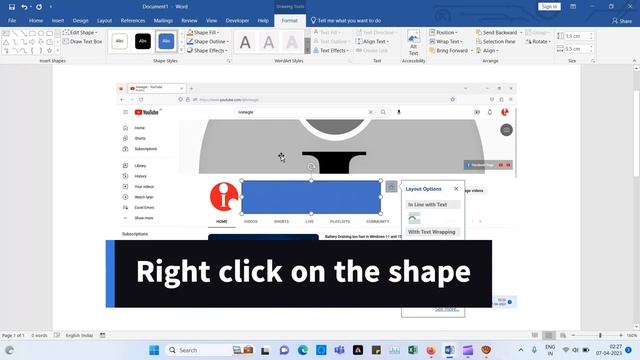Open the Rotate dropdown
Screen dimensions: 640x360
point(538,41)
